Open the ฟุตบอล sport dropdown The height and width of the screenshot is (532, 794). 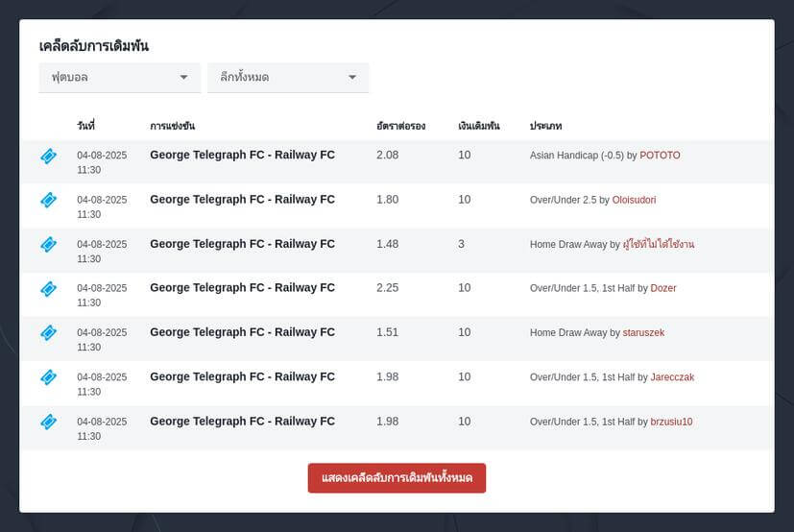pyautogui.click(x=119, y=77)
